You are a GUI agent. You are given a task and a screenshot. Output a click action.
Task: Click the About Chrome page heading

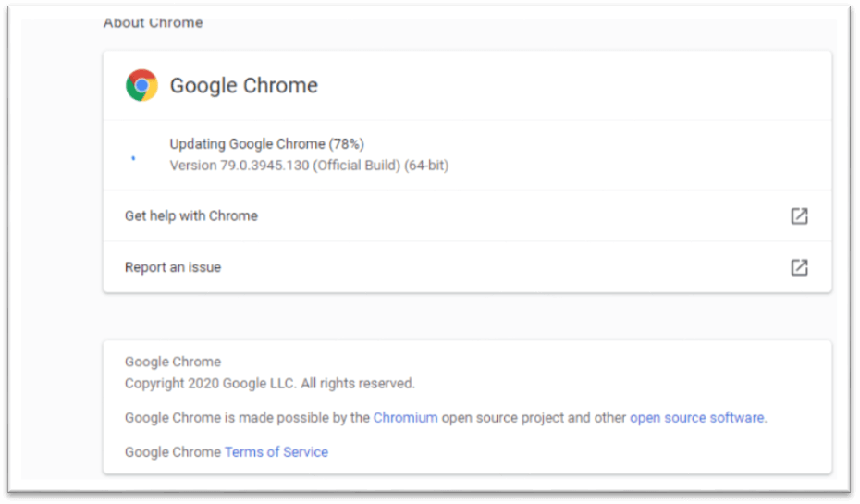pyautogui.click(x=153, y=23)
